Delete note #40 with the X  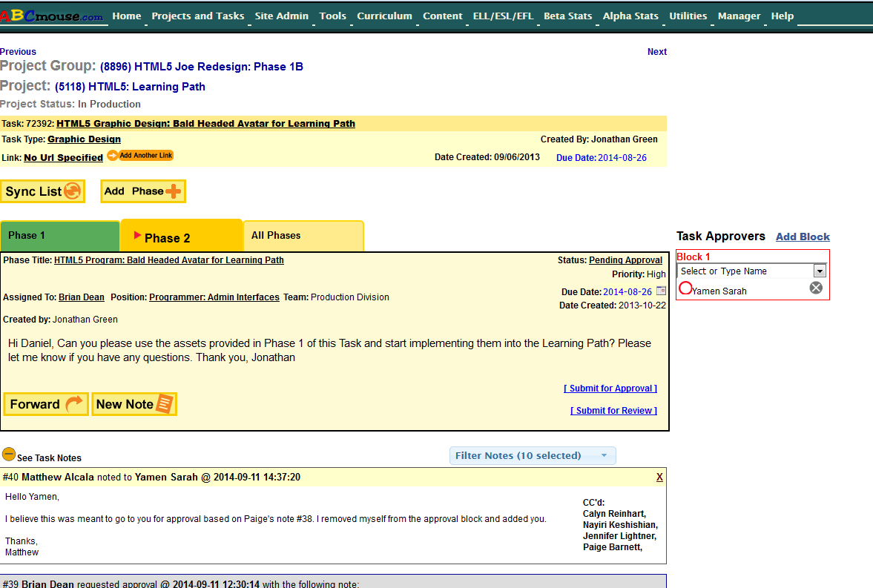pyautogui.click(x=659, y=477)
